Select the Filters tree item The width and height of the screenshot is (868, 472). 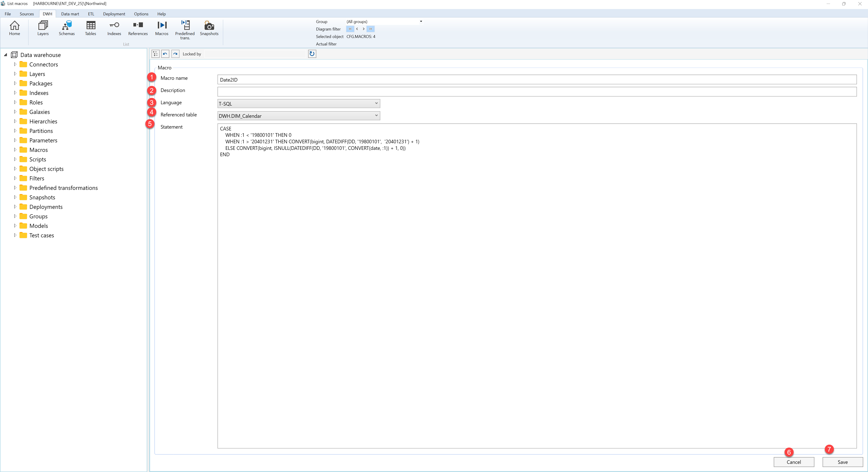[x=37, y=178]
